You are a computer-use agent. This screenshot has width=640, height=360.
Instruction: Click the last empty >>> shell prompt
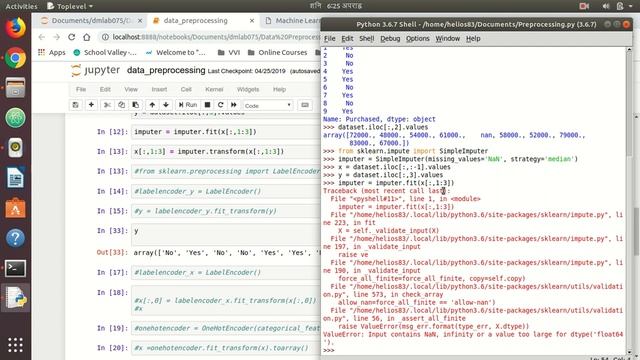(329, 350)
